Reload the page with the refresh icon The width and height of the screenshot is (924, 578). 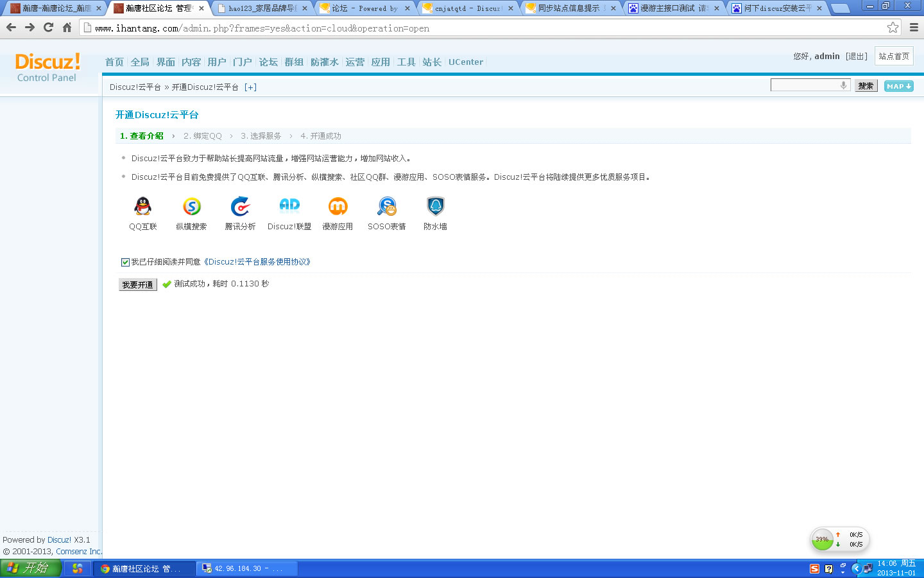[x=48, y=28]
